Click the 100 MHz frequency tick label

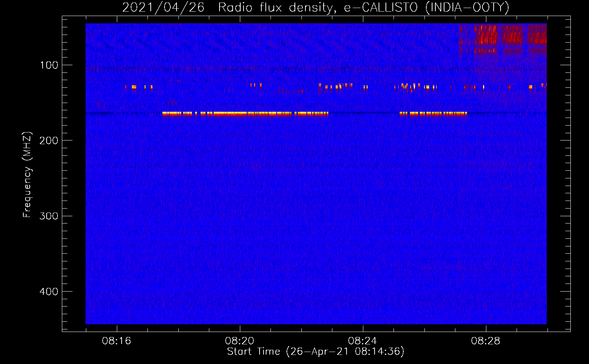click(49, 65)
